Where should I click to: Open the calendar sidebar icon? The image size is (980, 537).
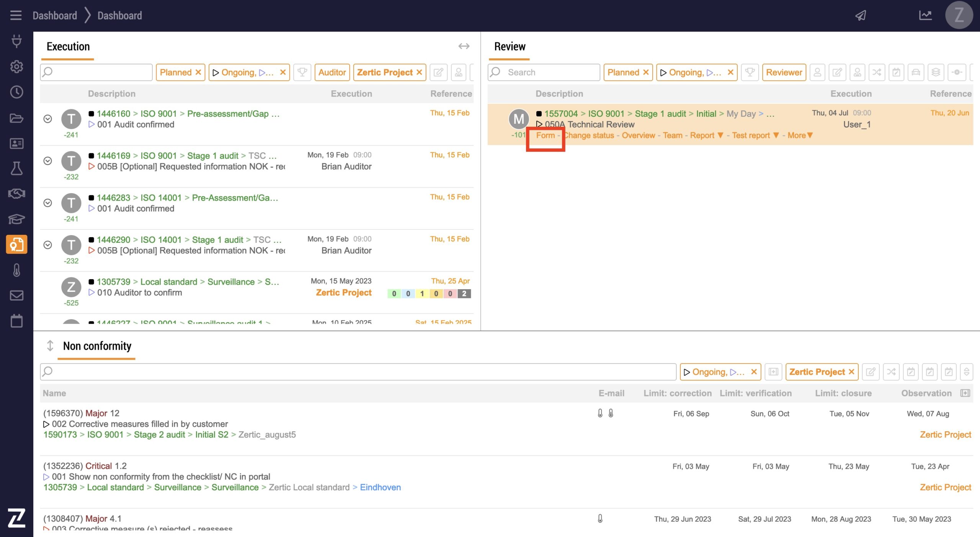(x=16, y=321)
